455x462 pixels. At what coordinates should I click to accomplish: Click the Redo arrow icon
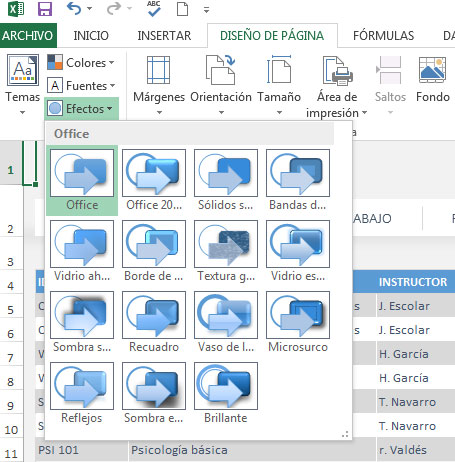click(x=113, y=9)
